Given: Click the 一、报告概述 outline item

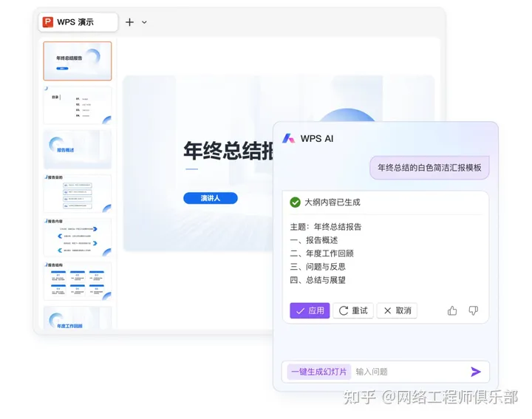Looking at the screenshot, I should click(314, 240).
